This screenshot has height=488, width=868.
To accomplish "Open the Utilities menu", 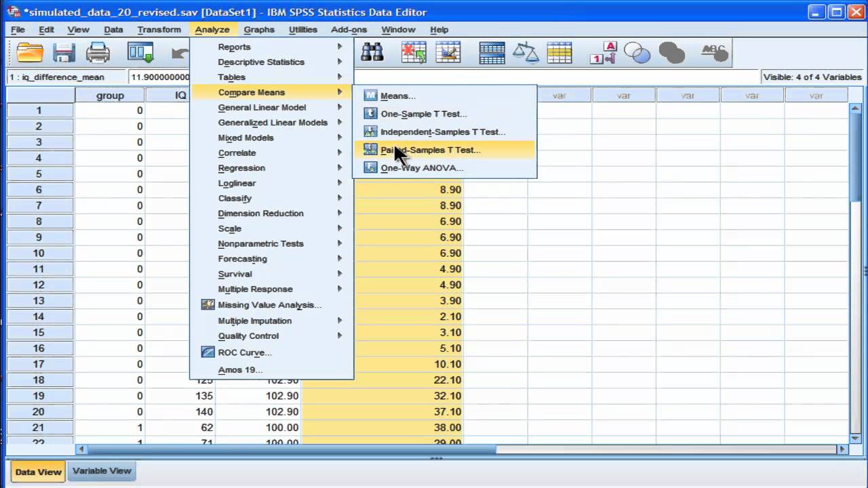I will coord(302,29).
